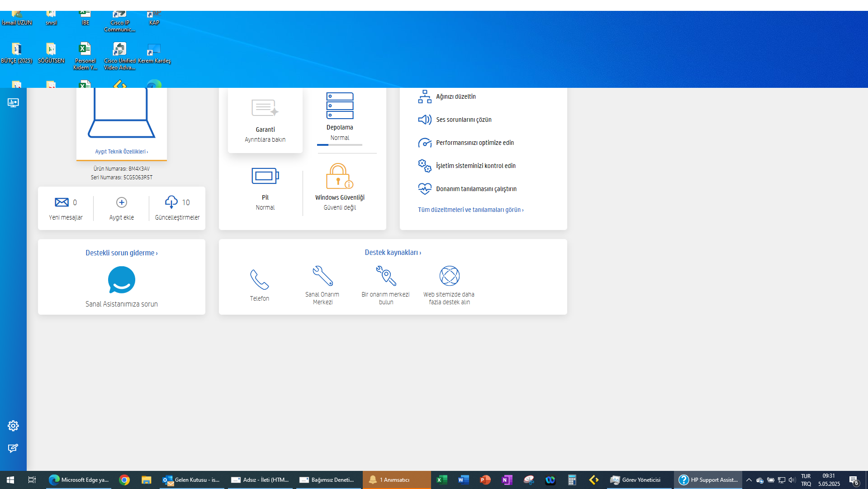Select Cisco IP Communic... desktop icon

(x=120, y=22)
